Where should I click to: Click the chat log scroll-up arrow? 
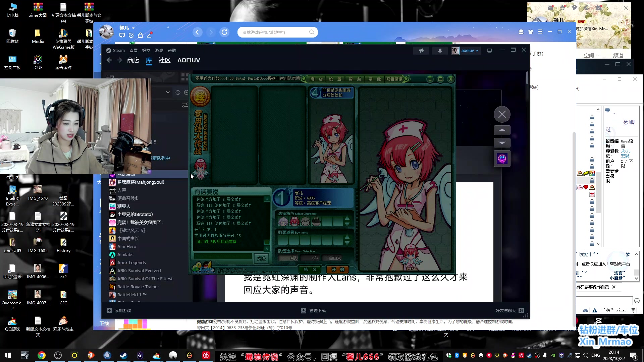[x=267, y=199]
